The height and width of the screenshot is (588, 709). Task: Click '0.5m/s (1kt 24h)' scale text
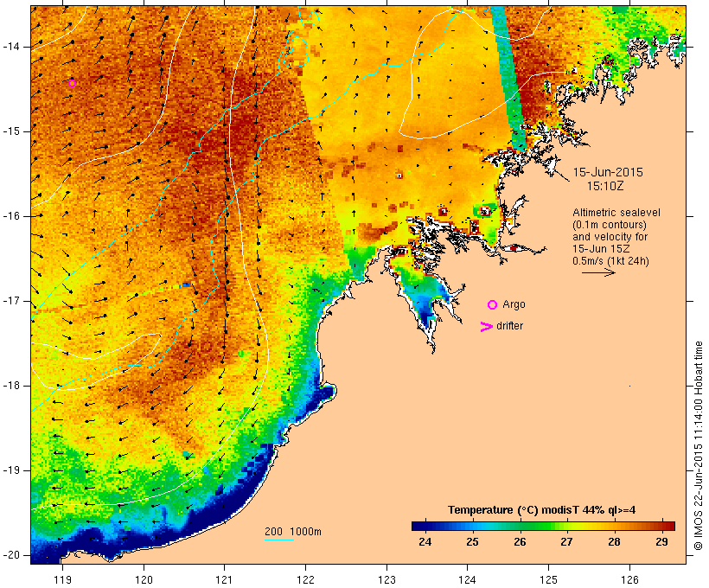pos(610,261)
